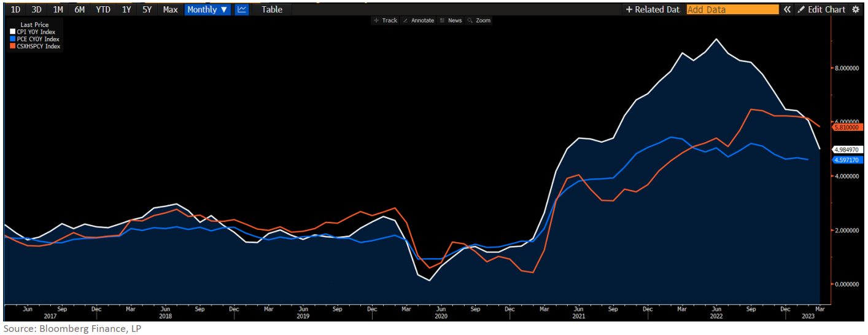The image size is (868, 335).
Task: Select the 1D time range
Action: coord(16,9)
